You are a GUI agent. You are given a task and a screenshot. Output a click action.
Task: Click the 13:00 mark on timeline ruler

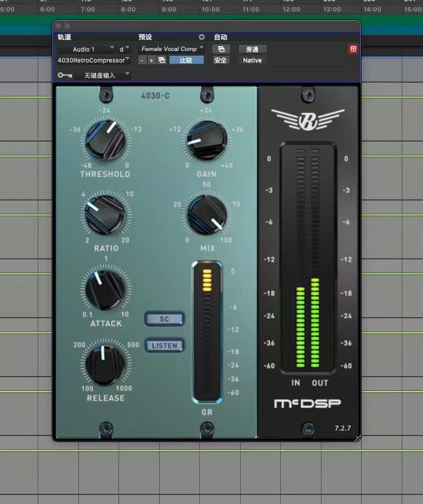332,9
